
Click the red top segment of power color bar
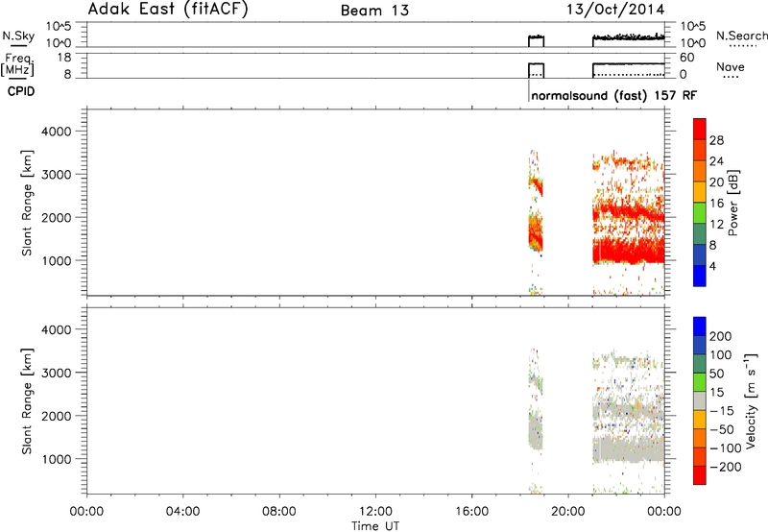pyautogui.click(x=700, y=129)
